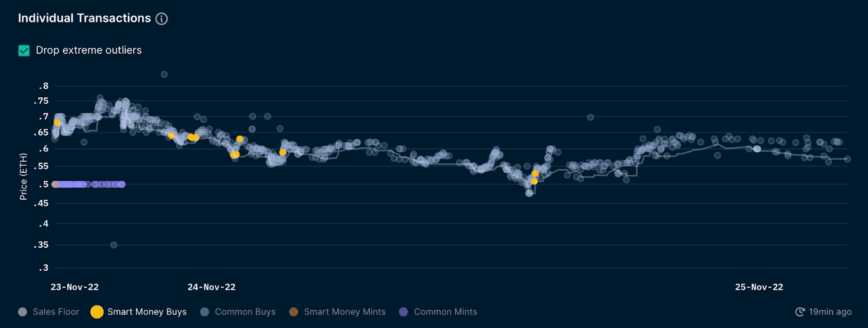Show the Common Buys series label
The width and height of the screenshot is (868, 328).
245,312
